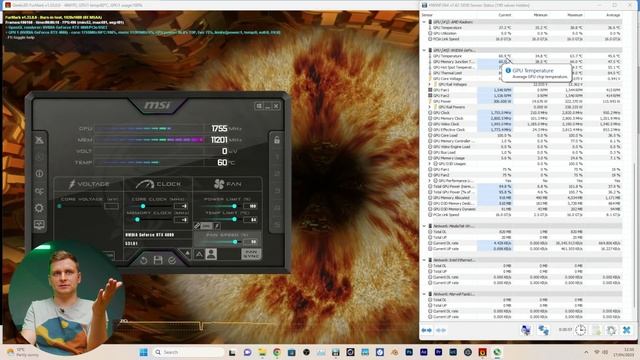This screenshot has width=640, height=360.
Task: Select the Fan panel header
Action: point(227,184)
